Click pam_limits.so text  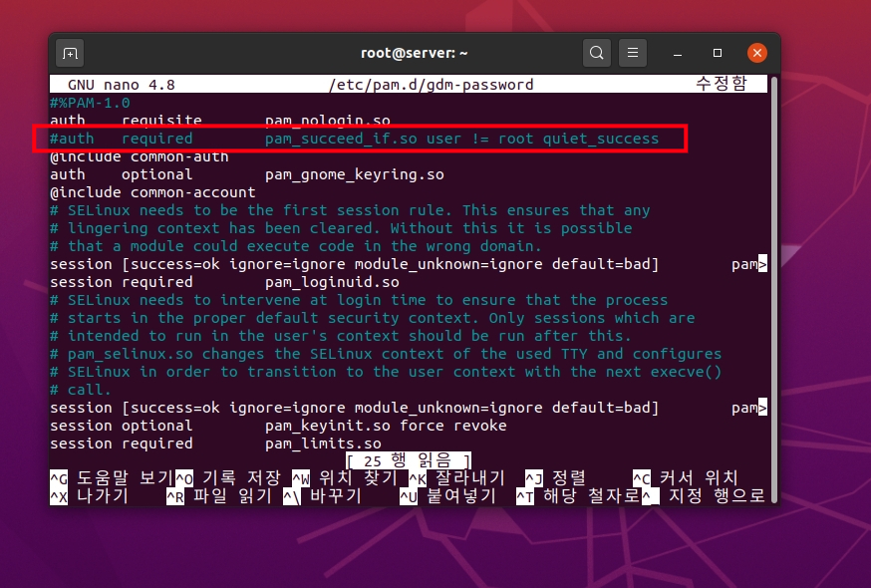coord(323,442)
